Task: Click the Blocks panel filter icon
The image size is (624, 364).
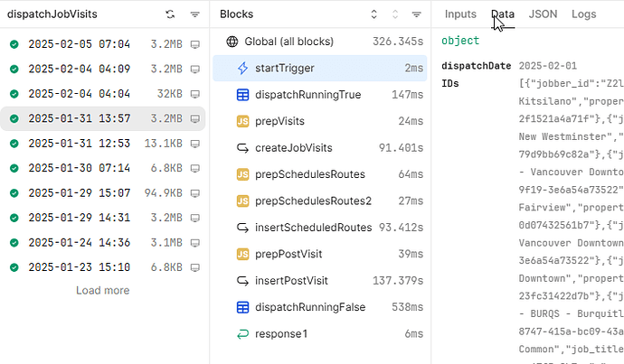Action: click(416, 14)
